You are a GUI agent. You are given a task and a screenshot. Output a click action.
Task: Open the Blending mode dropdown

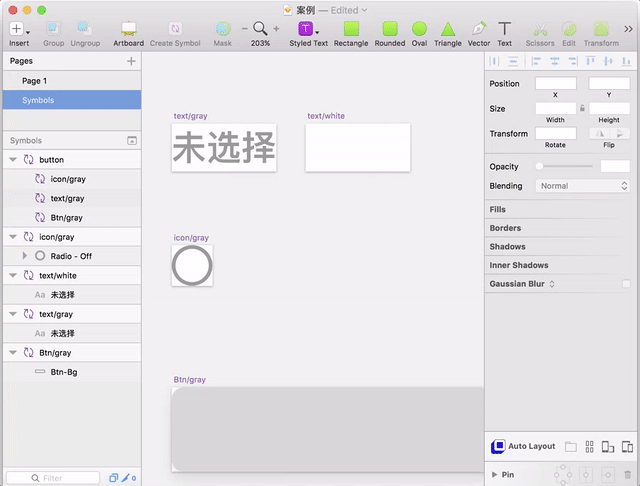tap(582, 186)
